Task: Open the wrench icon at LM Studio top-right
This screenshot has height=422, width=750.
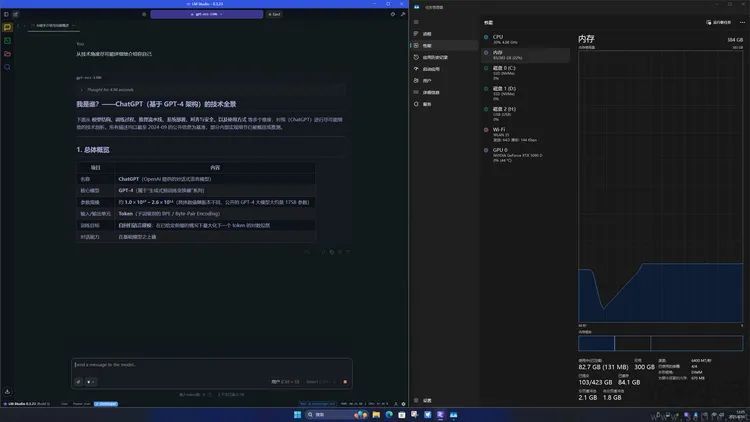Action: pos(403,14)
